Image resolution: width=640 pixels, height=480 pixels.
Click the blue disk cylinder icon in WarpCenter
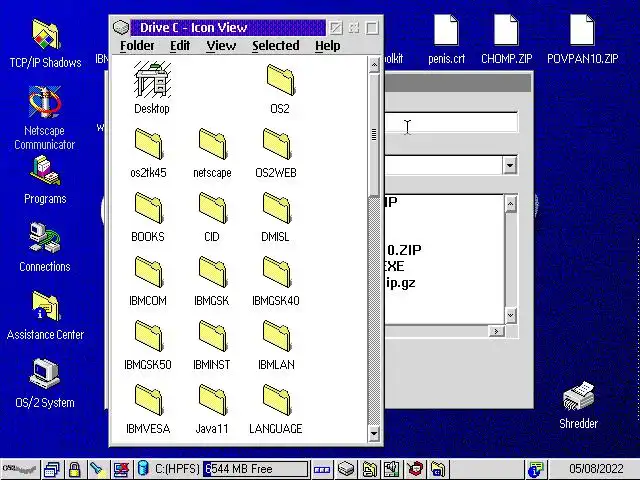point(142,468)
